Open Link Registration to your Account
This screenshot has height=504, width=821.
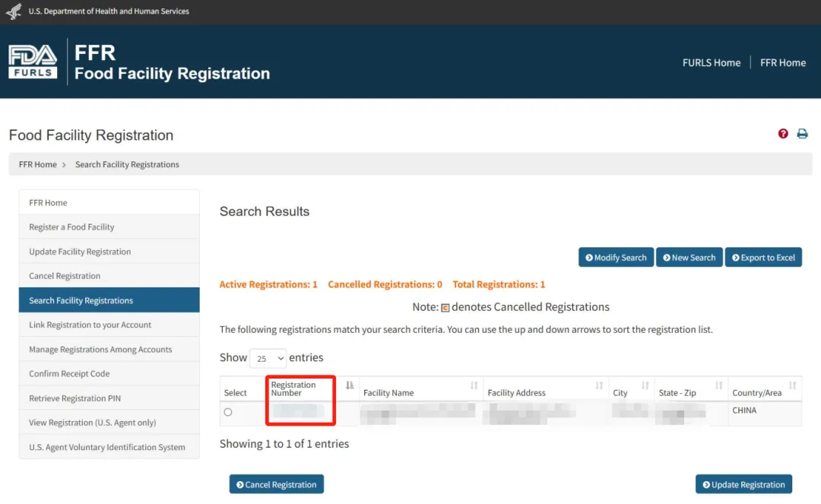109,325
